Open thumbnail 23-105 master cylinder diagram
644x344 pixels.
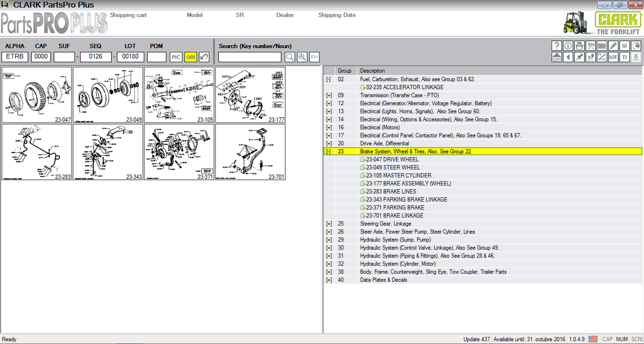(x=179, y=95)
